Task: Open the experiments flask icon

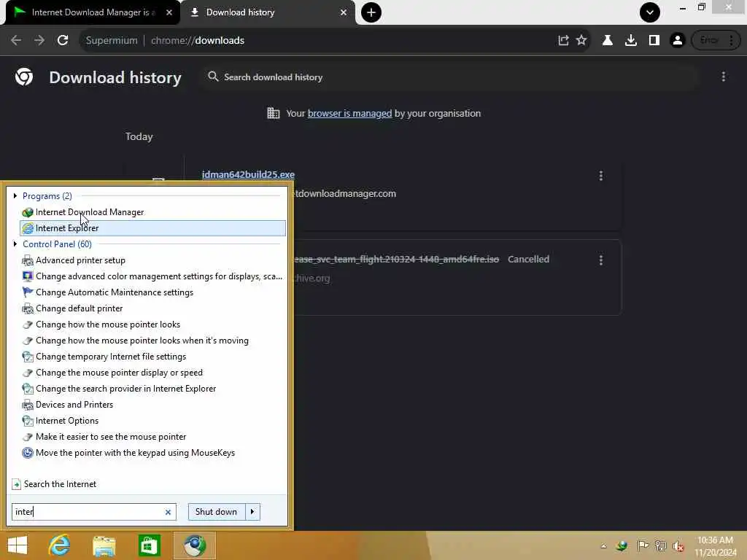Action: coord(608,41)
